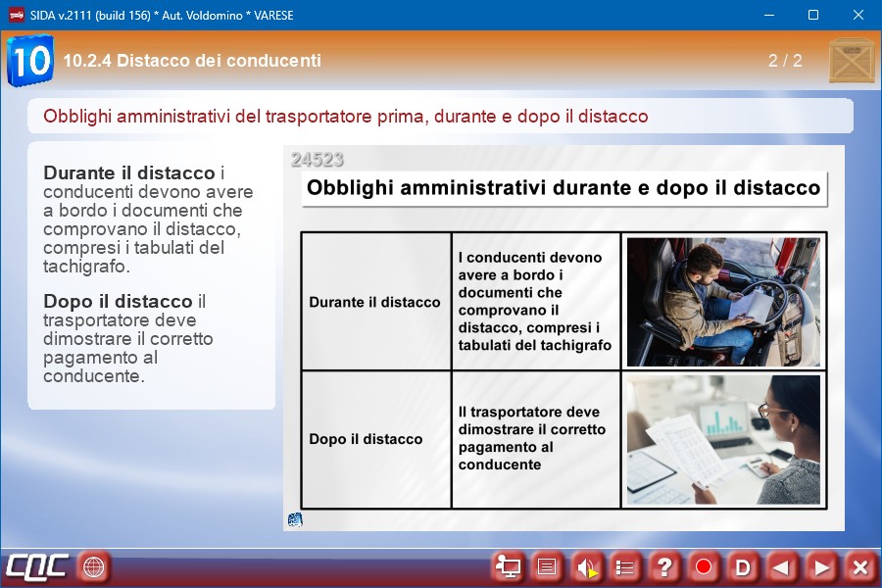Viewport: 882px width, 588px height.
Task: Advance to the next slide arrow
Action: pyautogui.click(x=821, y=566)
